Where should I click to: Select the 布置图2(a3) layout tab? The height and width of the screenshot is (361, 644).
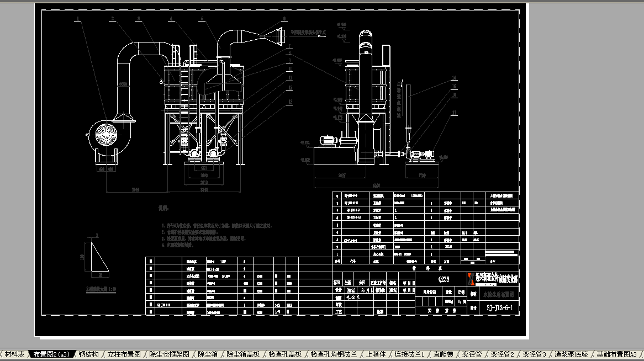(x=51, y=354)
